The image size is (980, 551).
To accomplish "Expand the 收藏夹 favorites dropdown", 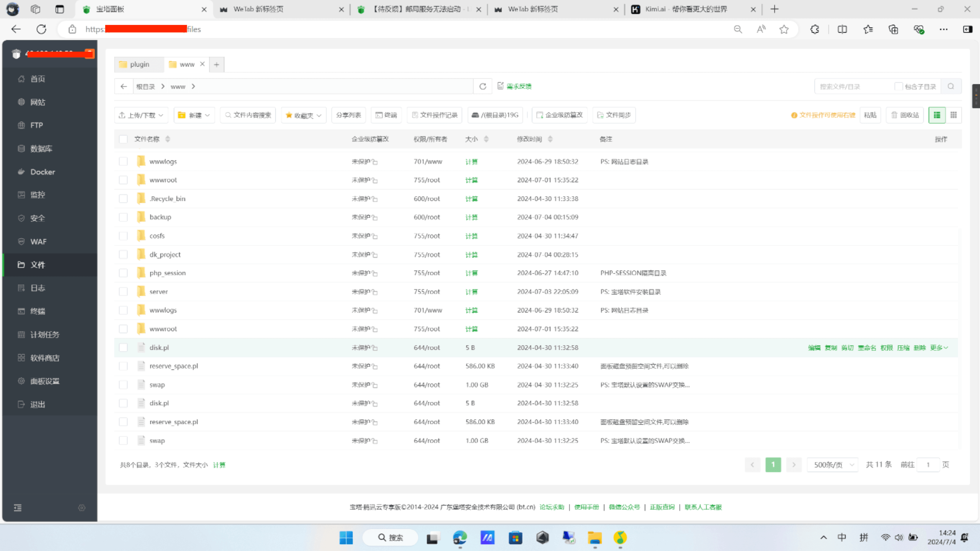I will (304, 115).
